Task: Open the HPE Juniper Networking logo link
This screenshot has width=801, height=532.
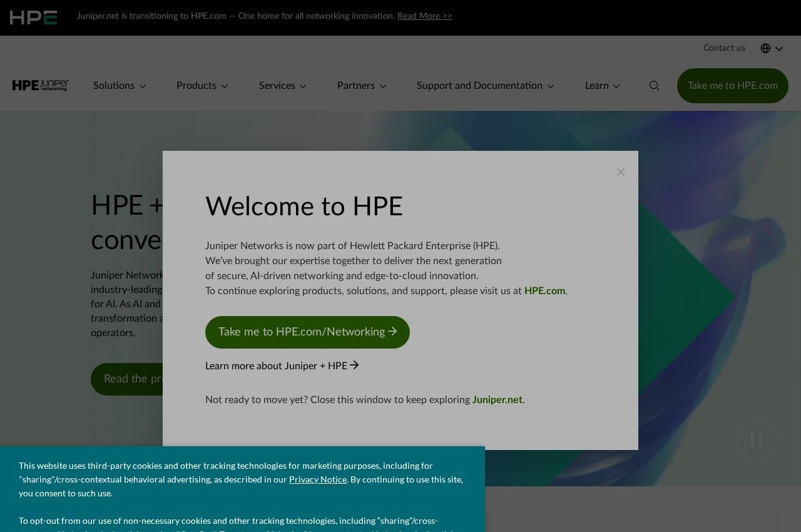Action: point(41,86)
